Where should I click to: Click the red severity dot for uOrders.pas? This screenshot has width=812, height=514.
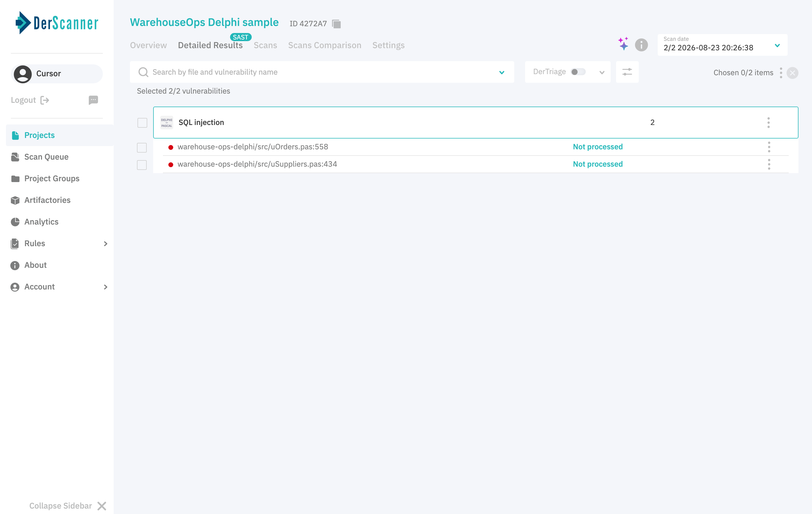pyautogui.click(x=171, y=147)
